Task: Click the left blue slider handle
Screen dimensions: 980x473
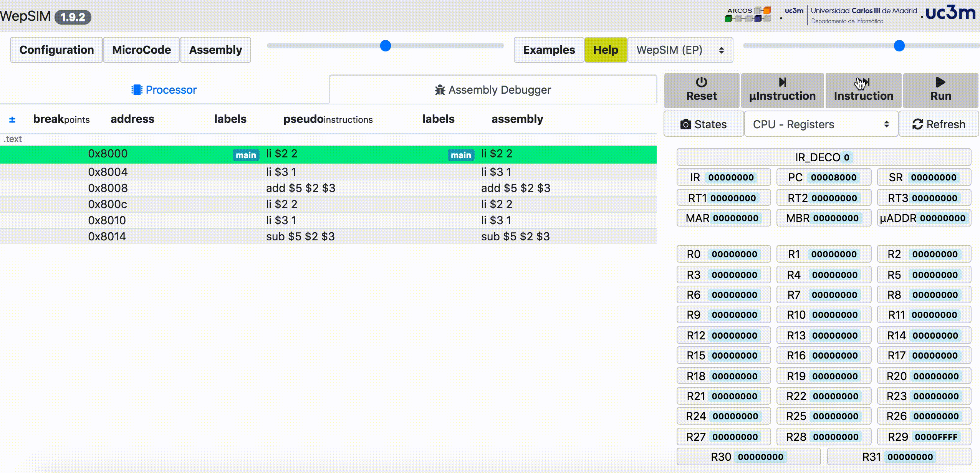Action: coord(385,46)
